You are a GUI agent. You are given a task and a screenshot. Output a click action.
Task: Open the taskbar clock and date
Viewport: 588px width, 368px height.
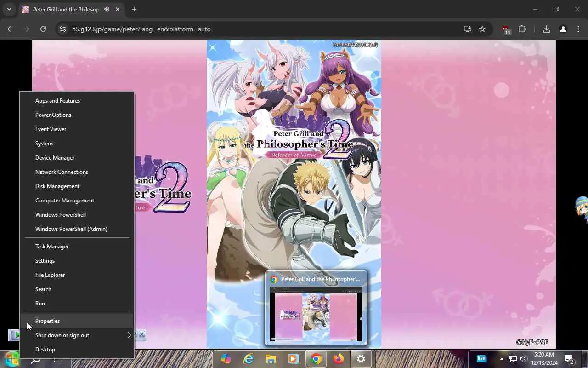point(544,359)
